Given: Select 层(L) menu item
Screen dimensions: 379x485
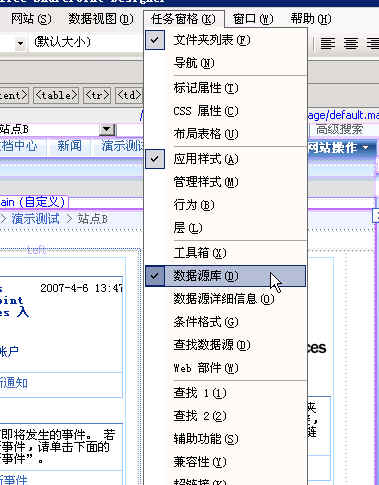Looking at the screenshot, I should 226,228.
